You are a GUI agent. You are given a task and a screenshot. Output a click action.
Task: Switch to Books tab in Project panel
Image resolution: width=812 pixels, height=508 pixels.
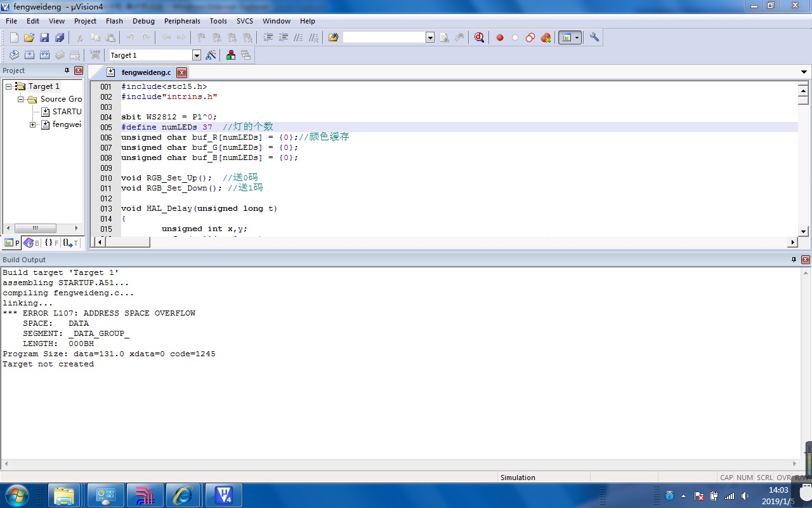point(31,243)
